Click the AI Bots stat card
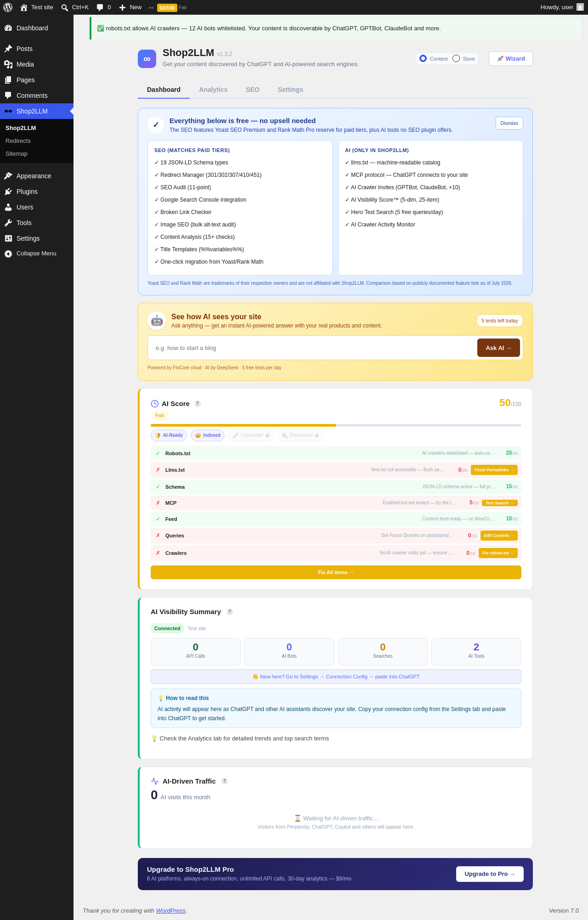The height and width of the screenshot is (920, 588). [289, 652]
